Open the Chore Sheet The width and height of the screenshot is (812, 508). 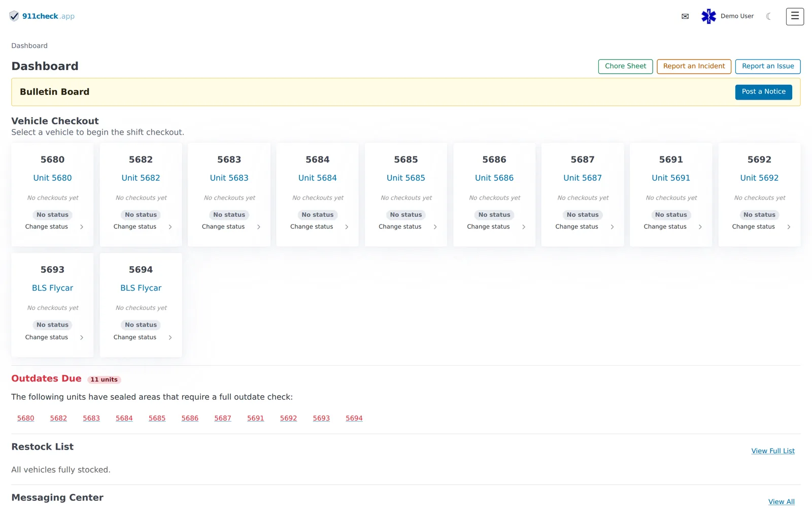click(625, 66)
